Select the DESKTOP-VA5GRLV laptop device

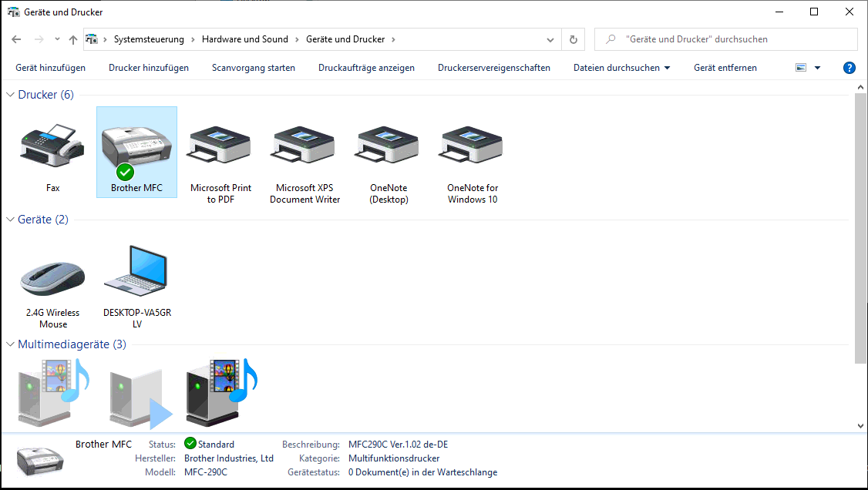(136, 270)
